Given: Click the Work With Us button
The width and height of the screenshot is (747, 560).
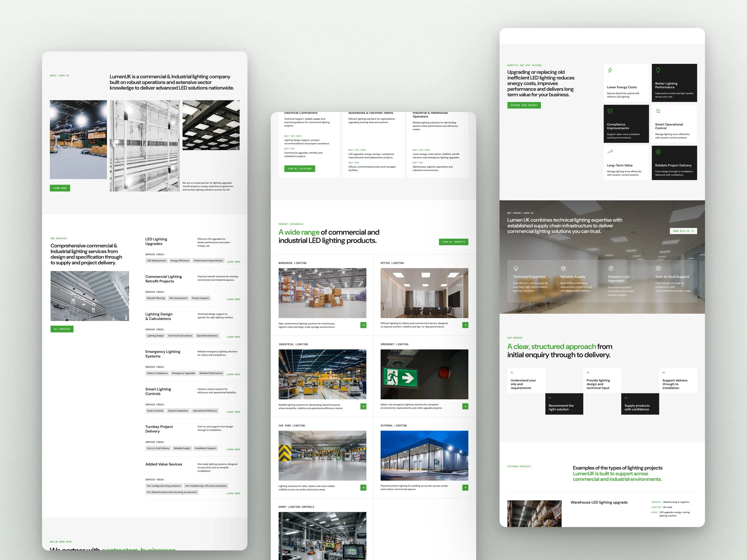Looking at the screenshot, I should tap(683, 231).
